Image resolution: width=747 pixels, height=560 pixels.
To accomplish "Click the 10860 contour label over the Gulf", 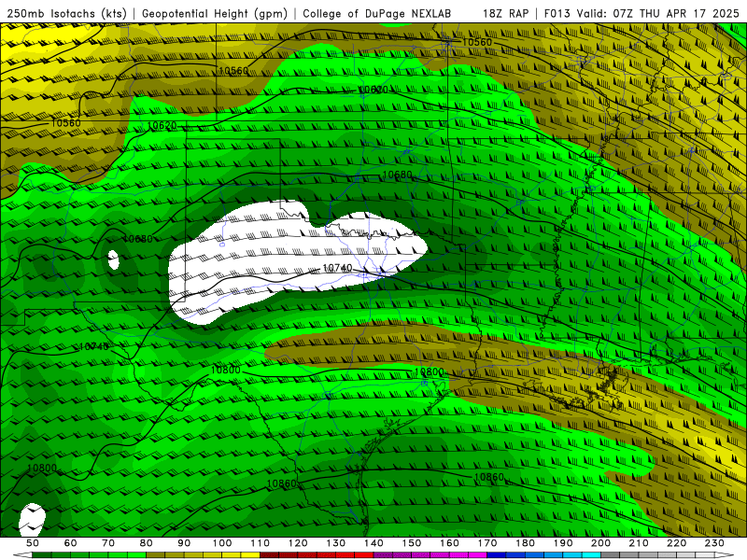I will point(489,477).
